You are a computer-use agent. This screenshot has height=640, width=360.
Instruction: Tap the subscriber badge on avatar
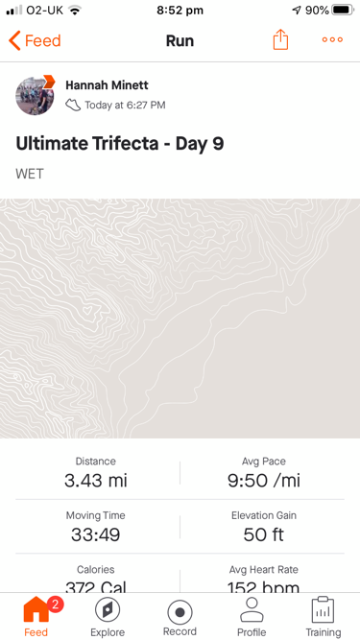(x=49, y=81)
